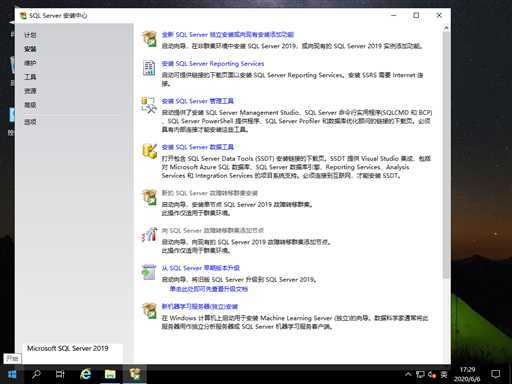This screenshot has width=512, height=384.
Task: Click the add node to failover cluster icon
Action: pos(149,235)
